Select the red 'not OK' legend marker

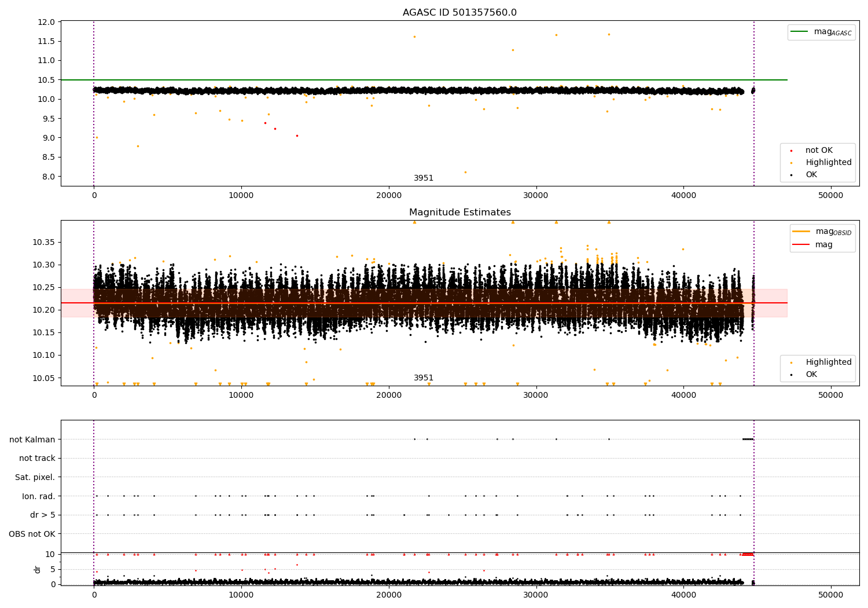[x=791, y=151]
